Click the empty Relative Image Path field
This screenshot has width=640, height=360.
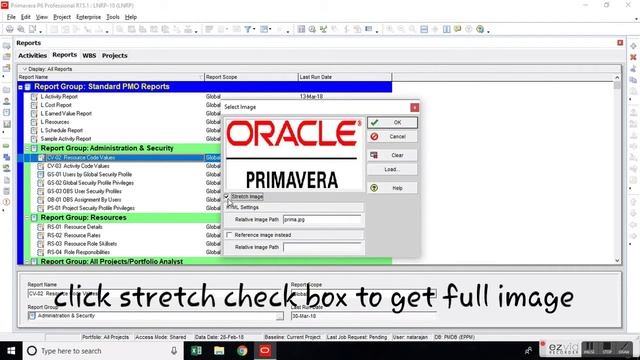[322, 247]
